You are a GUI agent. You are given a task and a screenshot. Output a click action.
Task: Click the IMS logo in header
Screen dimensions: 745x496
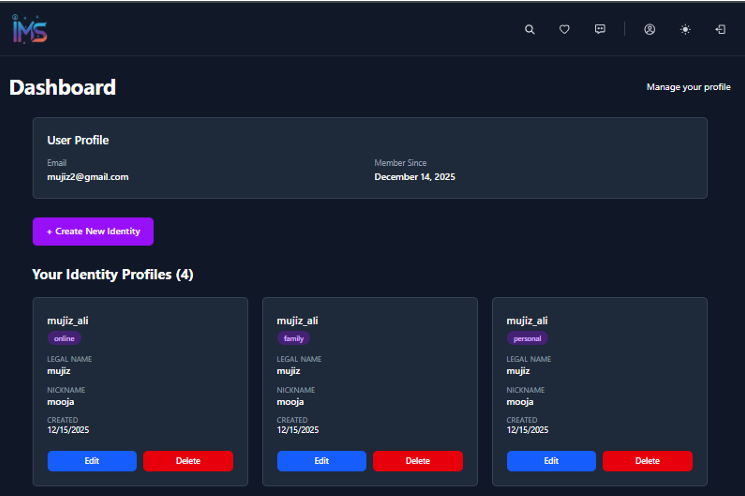[x=29, y=30]
